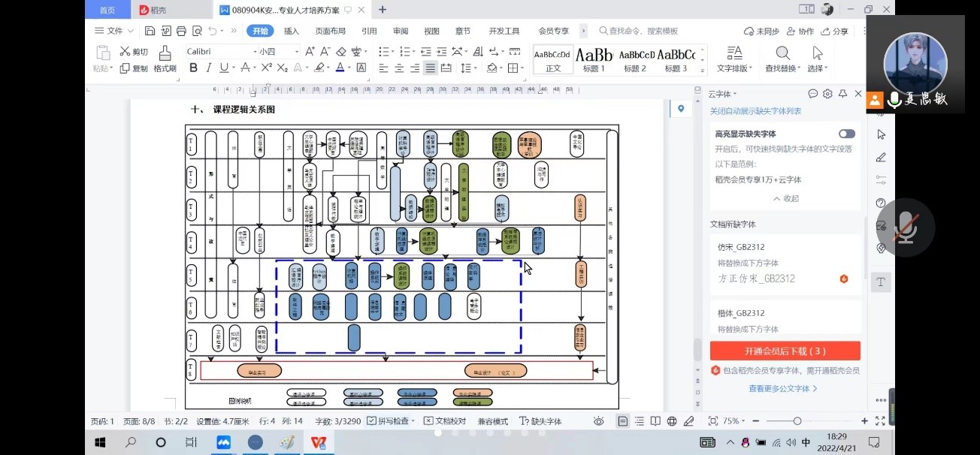Apply bold formatting with the B icon
This screenshot has width=980, height=455.
pyautogui.click(x=193, y=68)
